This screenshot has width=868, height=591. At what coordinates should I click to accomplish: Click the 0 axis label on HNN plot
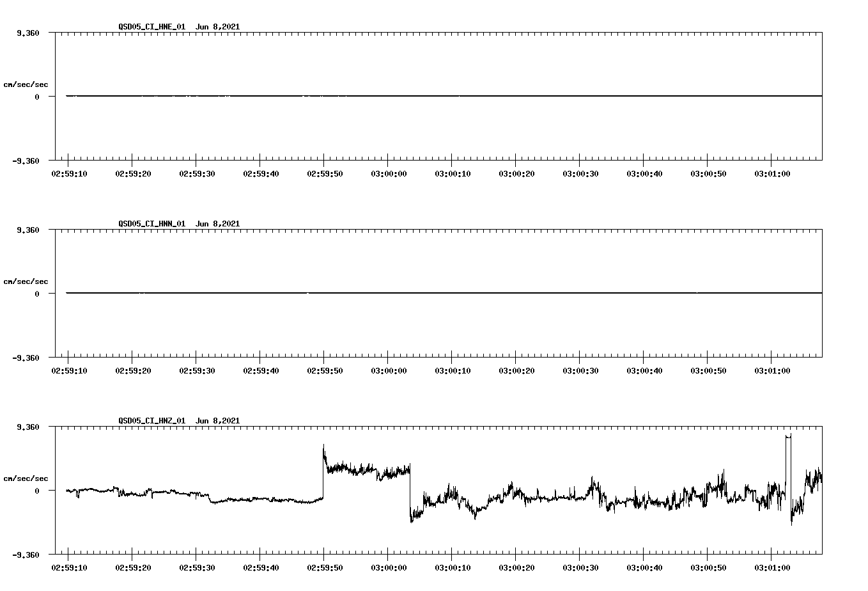click(x=37, y=294)
